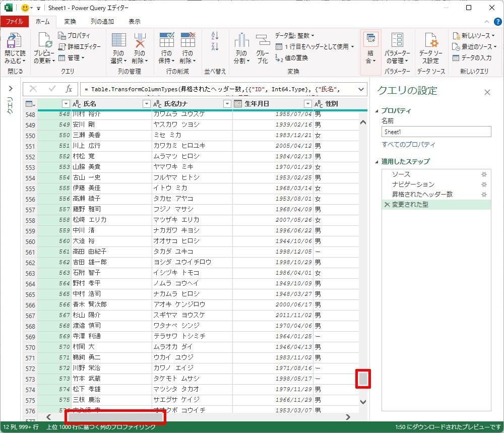Collapse the プロパティ section triangle
The width and height of the screenshot is (504, 433).
point(377,111)
